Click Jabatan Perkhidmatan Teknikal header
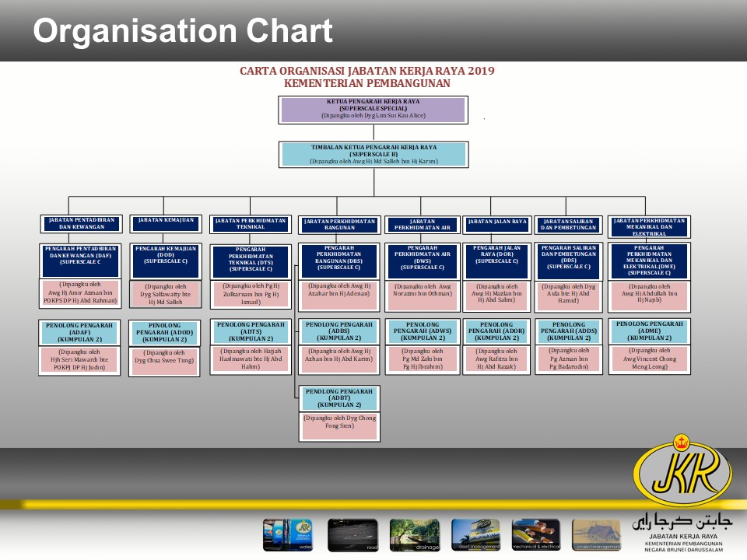 [x=250, y=224]
